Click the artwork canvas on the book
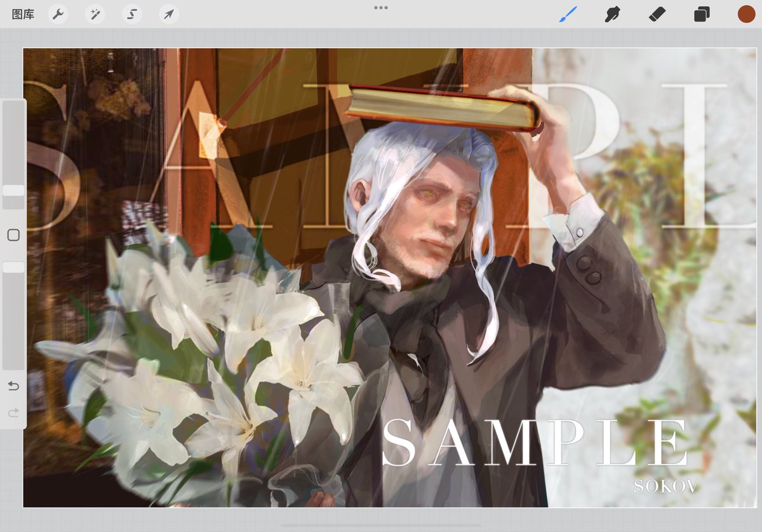The width and height of the screenshot is (762, 532). pyautogui.click(x=443, y=109)
